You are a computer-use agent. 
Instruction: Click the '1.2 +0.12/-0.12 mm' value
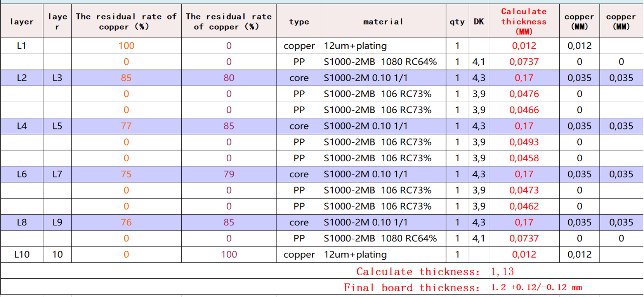(x=536, y=287)
